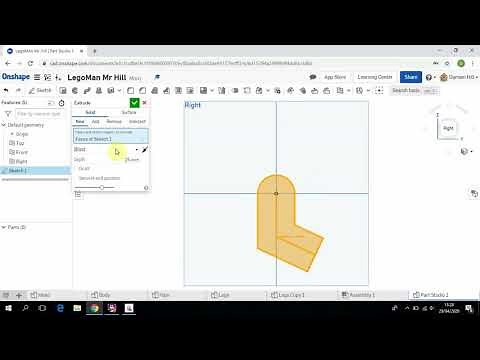Click the Redo arrow in the toolbar
This screenshot has width=480, height=360.
pos(18,90)
